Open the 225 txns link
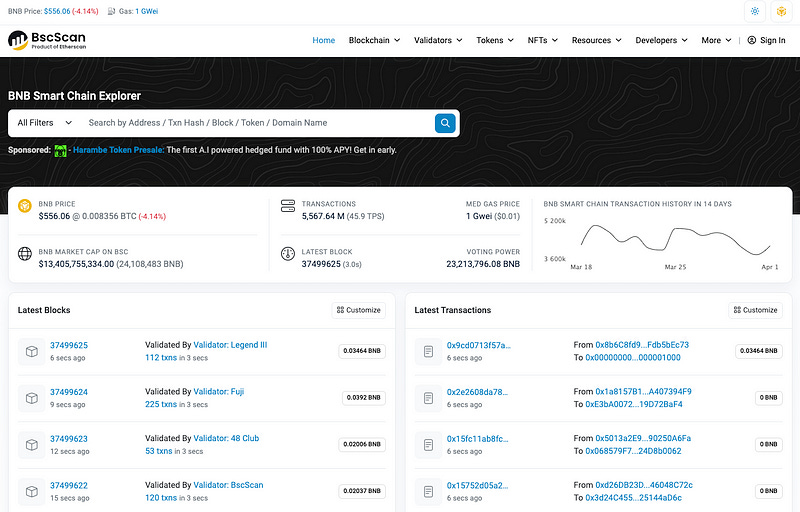Screen dimensions: 800x512 pyautogui.click(x=161, y=404)
